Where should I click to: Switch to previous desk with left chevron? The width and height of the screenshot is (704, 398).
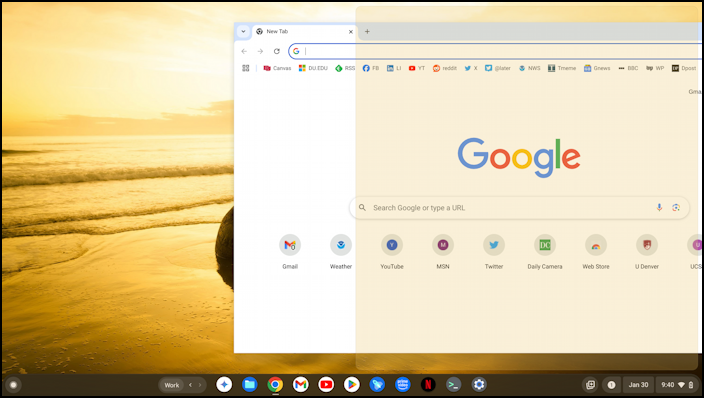(190, 385)
